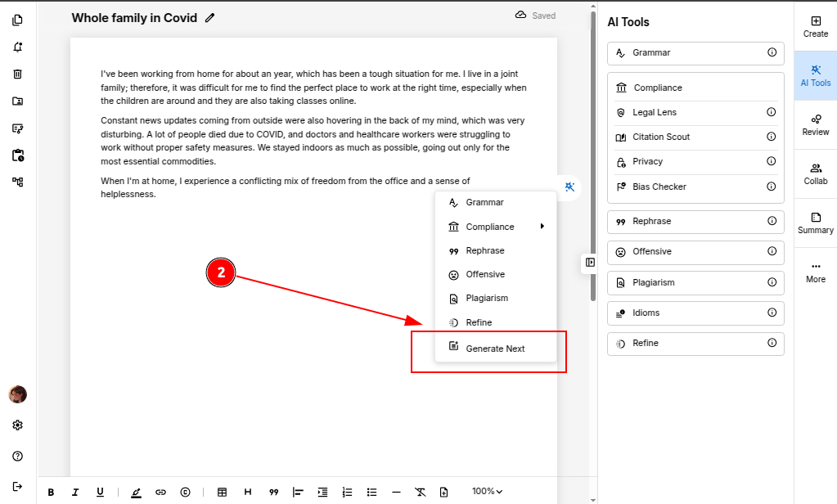Click the magic wand AI icon beside the text
837x504 pixels.
tap(570, 187)
